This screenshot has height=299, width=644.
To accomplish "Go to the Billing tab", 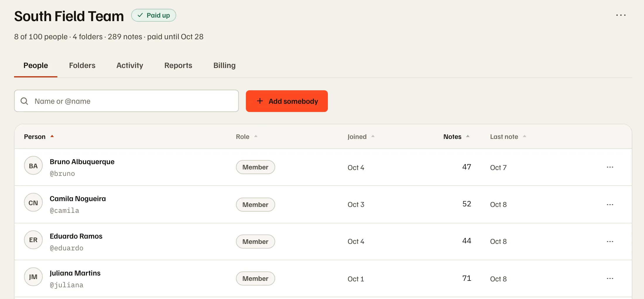I will click(225, 65).
